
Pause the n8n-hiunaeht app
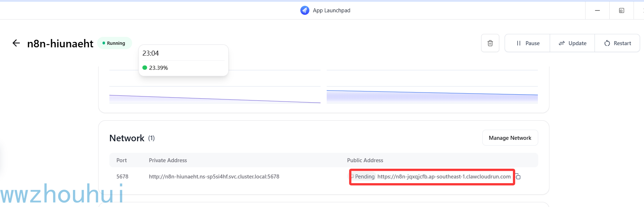coord(527,43)
